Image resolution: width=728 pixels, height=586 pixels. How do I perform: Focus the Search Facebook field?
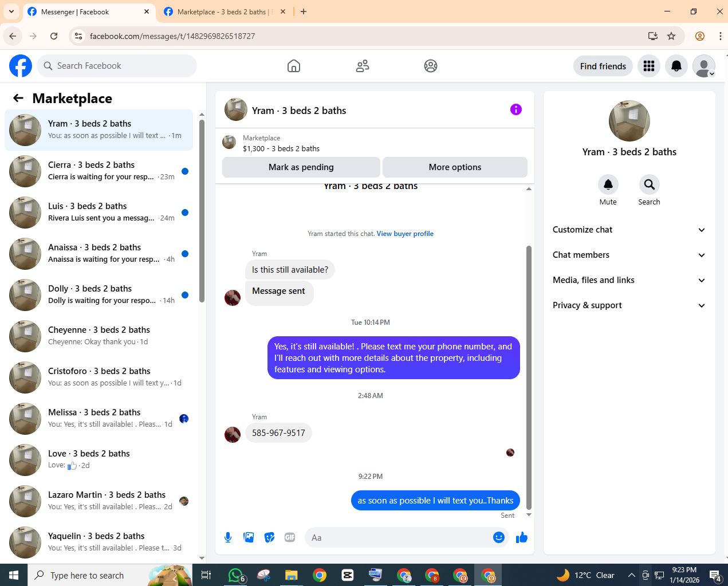[x=117, y=66]
